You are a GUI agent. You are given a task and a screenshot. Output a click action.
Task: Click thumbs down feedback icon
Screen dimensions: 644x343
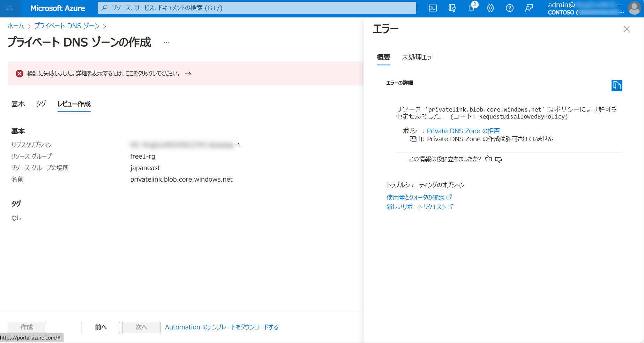tap(499, 159)
